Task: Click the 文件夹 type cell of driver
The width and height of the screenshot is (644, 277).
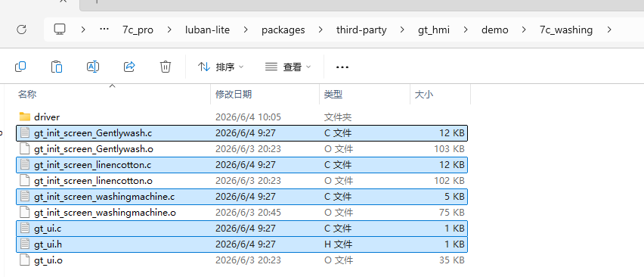Action: [x=338, y=117]
